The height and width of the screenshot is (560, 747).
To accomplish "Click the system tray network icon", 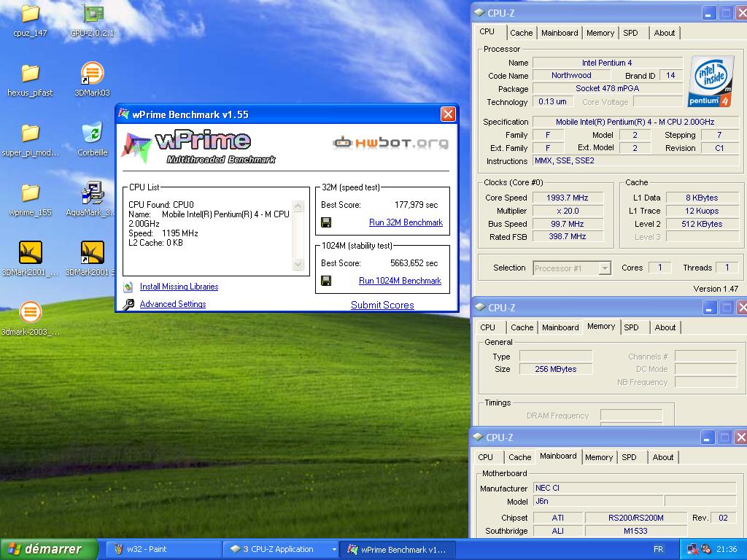I will tap(693, 549).
